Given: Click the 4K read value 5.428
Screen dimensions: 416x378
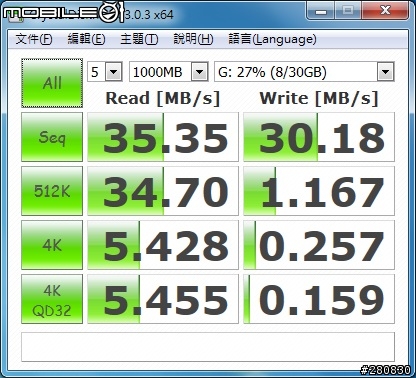Looking at the screenshot, I should [163, 245].
